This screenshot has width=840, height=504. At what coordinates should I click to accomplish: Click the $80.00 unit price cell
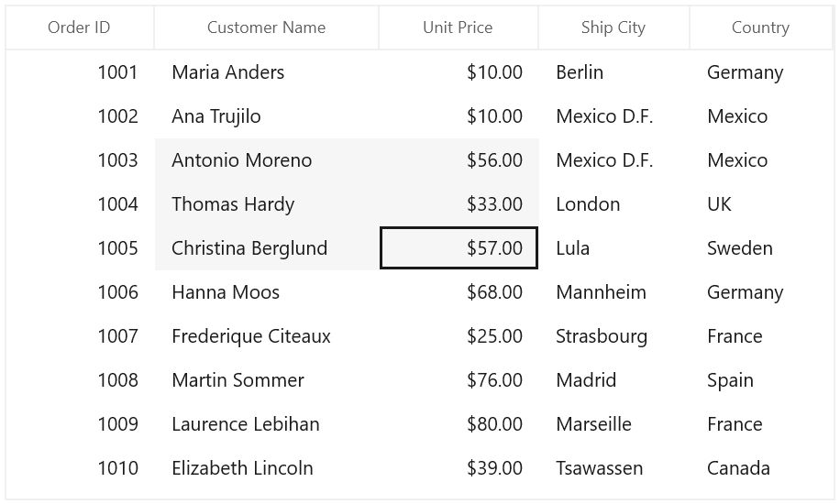pyautogui.click(x=459, y=423)
